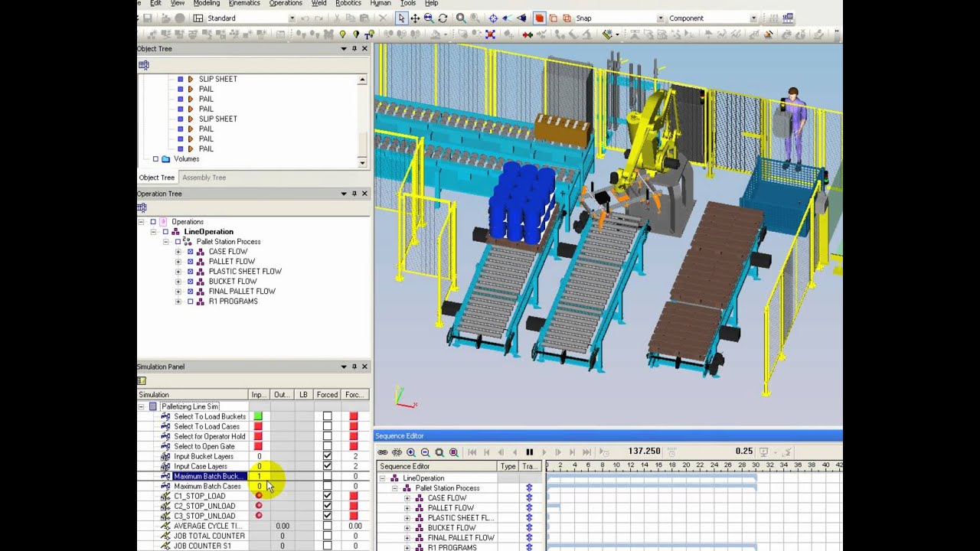Open the Tools menu
Image resolution: width=980 pixels, height=551 pixels.
(408, 3)
